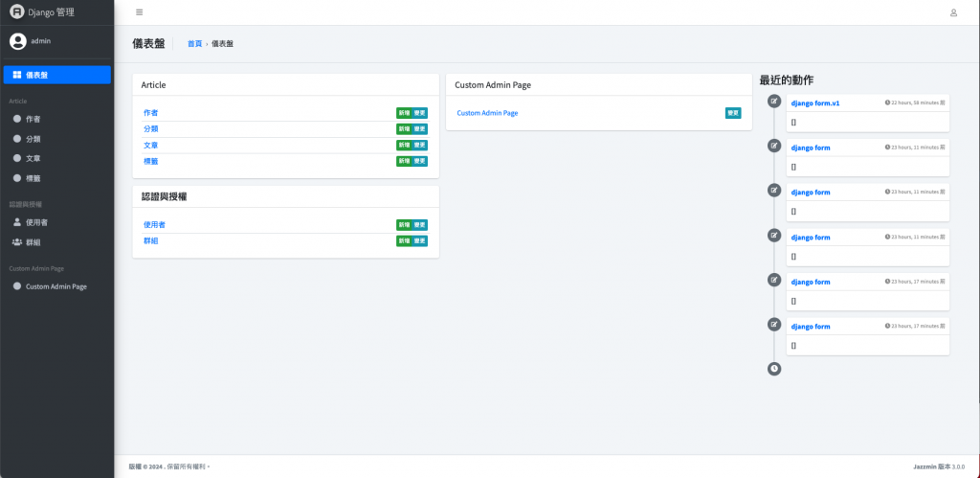Click admin username in sidebar

(40, 41)
